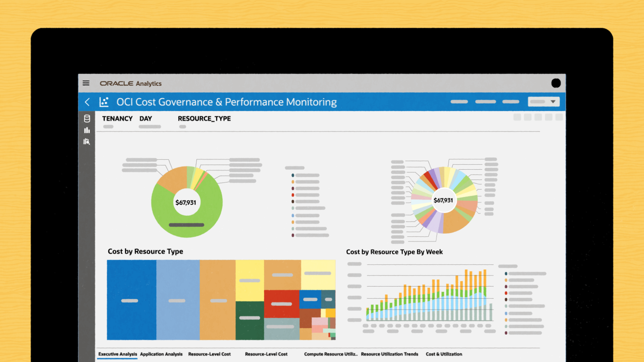Select the DAY filter
Image resolution: width=644 pixels, height=362 pixels.
[x=146, y=119]
